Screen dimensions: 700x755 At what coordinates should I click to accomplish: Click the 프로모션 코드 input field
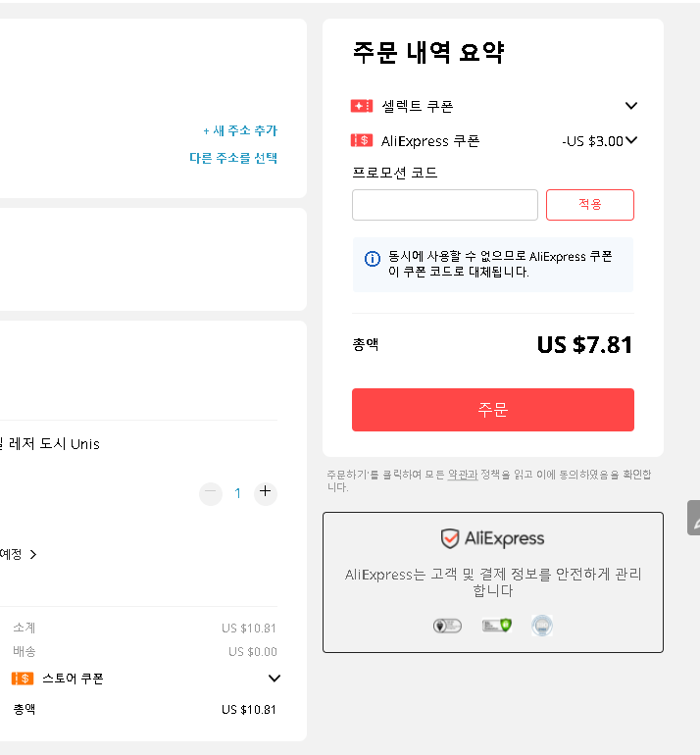click(x=445, y=205)
